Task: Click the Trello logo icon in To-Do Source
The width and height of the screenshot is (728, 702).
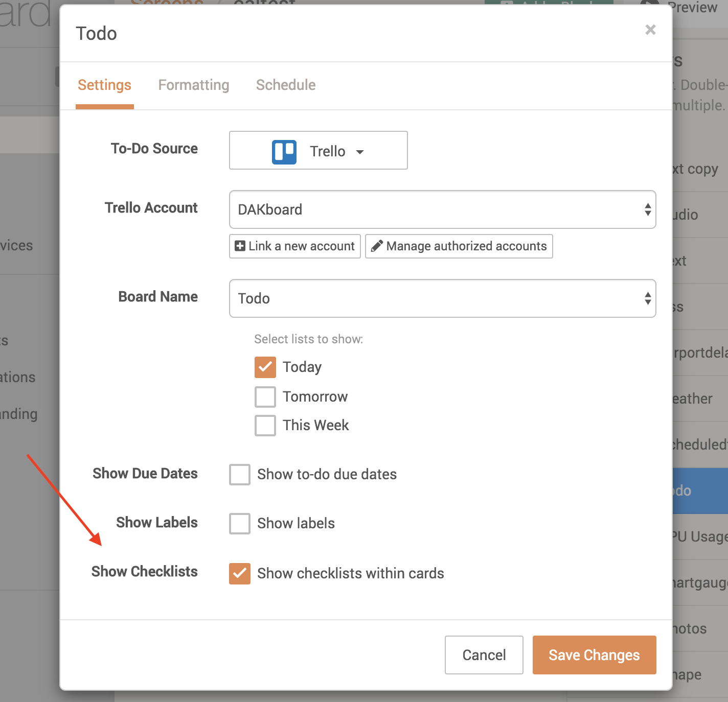Action: [x=285, y=151]
